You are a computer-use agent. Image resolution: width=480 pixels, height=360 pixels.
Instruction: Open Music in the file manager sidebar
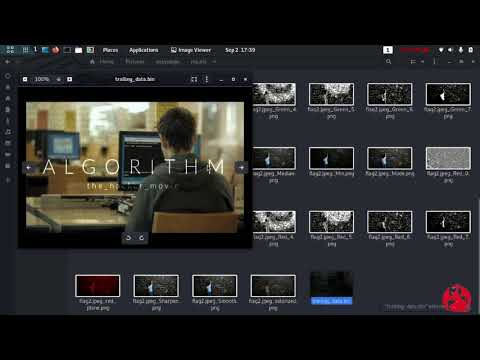(x=8, y=132)
